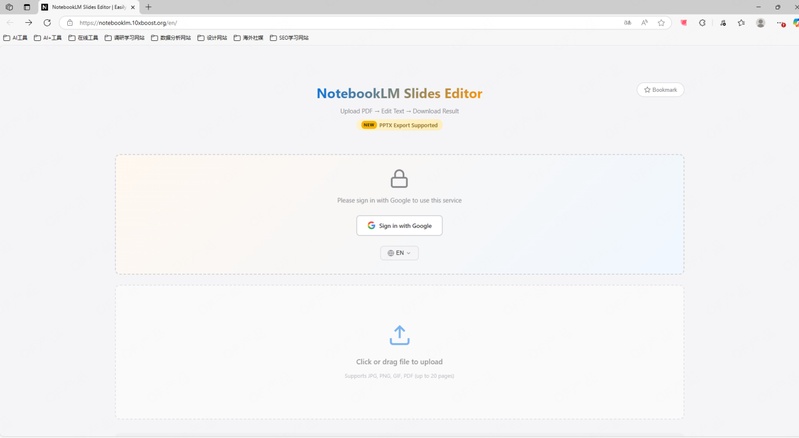Reload the page with the refresh icon
Viewport: 799px width, 438px height.
(47, 22)
